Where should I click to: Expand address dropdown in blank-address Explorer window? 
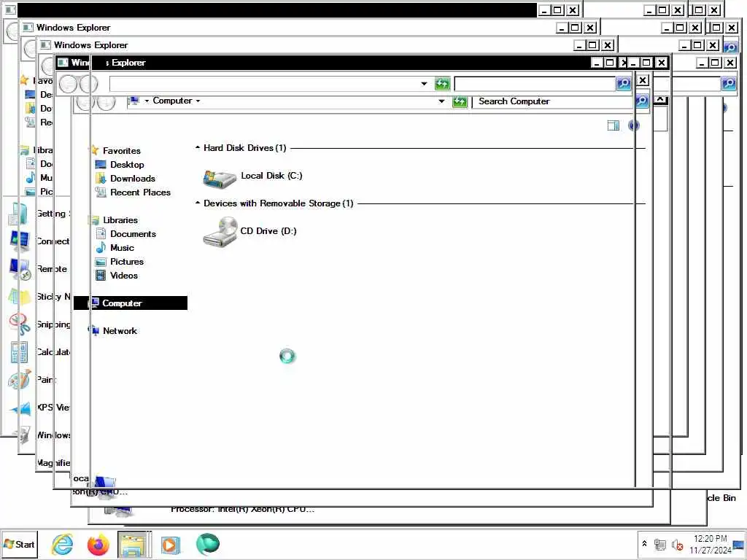click(424, 84)
